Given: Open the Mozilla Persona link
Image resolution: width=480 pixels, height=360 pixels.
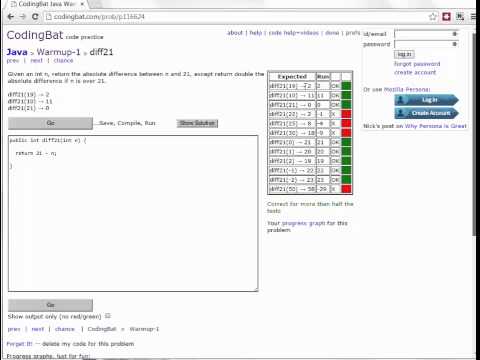Looking at the screenshot, I should pos(407,89).
